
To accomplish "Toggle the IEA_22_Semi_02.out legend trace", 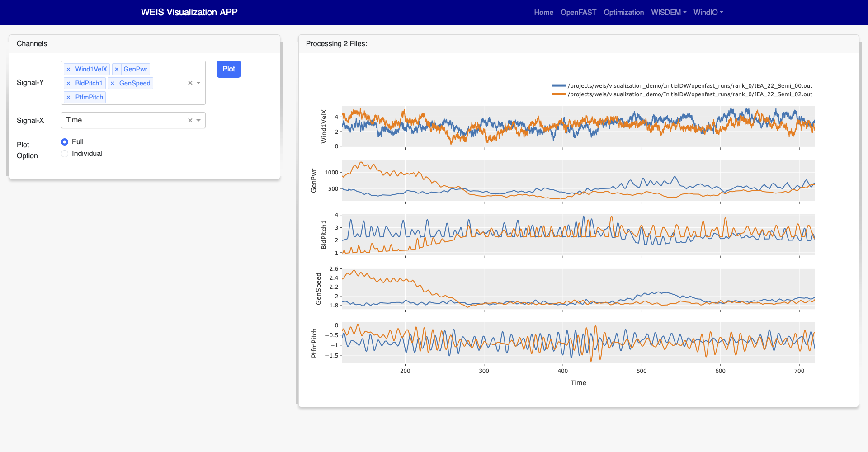I will click(x=682, y=94).
